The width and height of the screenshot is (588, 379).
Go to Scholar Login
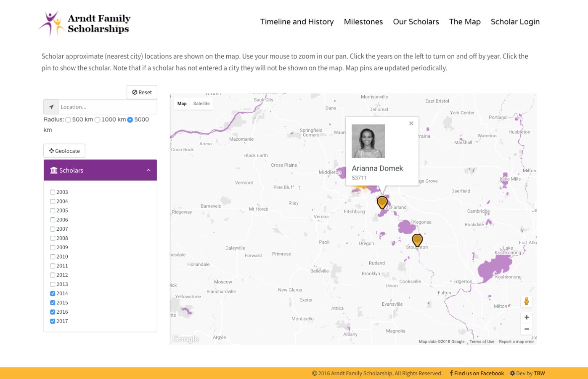515,22
